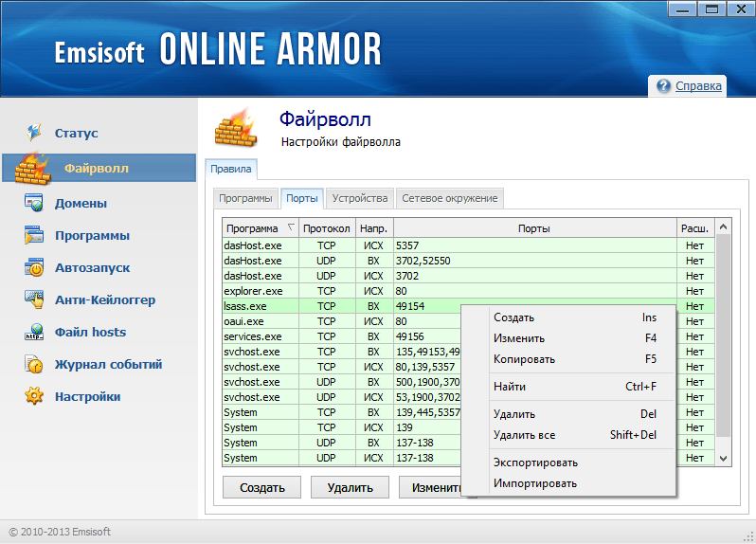Image resolution: width=756 pixels, height=544 pixels.
Task: Click the Удалить button below table
Action: (350, 487)
